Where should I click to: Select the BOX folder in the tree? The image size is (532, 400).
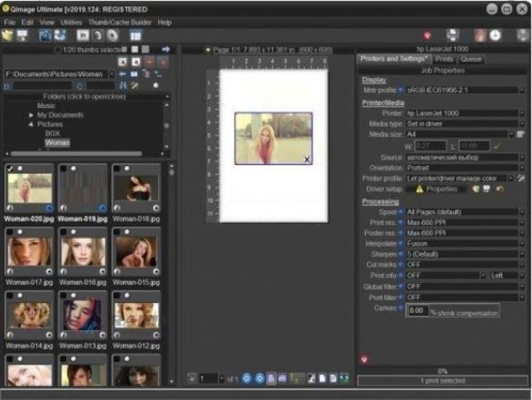(53, 134)
